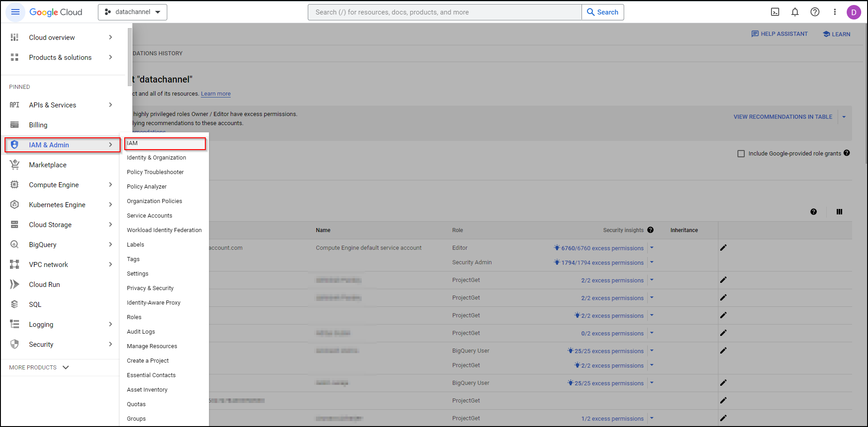Click the Billing card icon
The width and height of the screenshot is (868, 427).
[15, 125]
